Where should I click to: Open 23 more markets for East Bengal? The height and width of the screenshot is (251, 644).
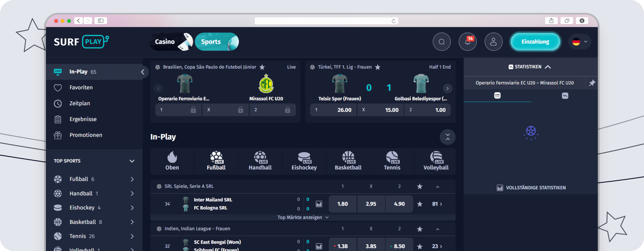pyautogui.click(x=437, y=246)
